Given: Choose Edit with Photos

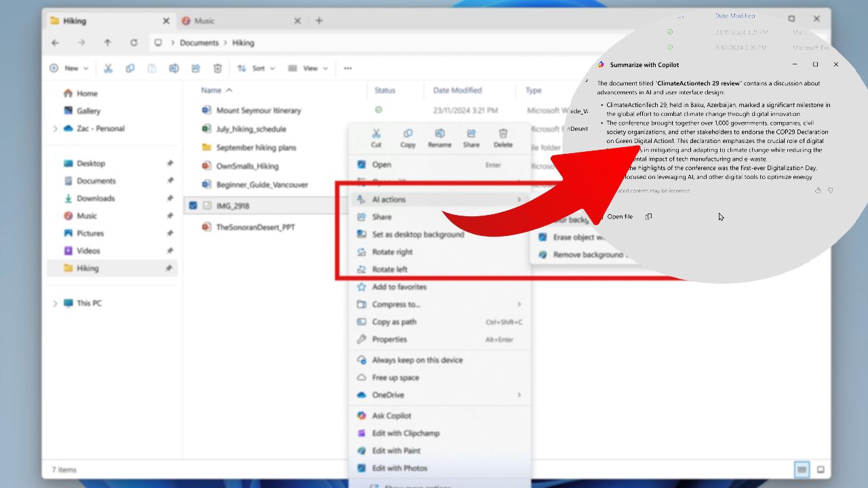Looking at the screenshot, I should (x=439, y=468).
